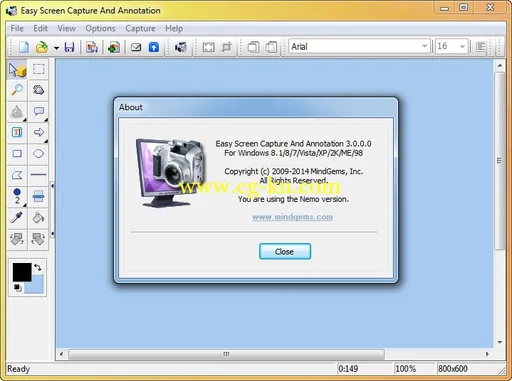The width and height of the screenshot is (512, 381).
Task: Select the rectangular marquee selection tool
Action: (x=39, y=69)
